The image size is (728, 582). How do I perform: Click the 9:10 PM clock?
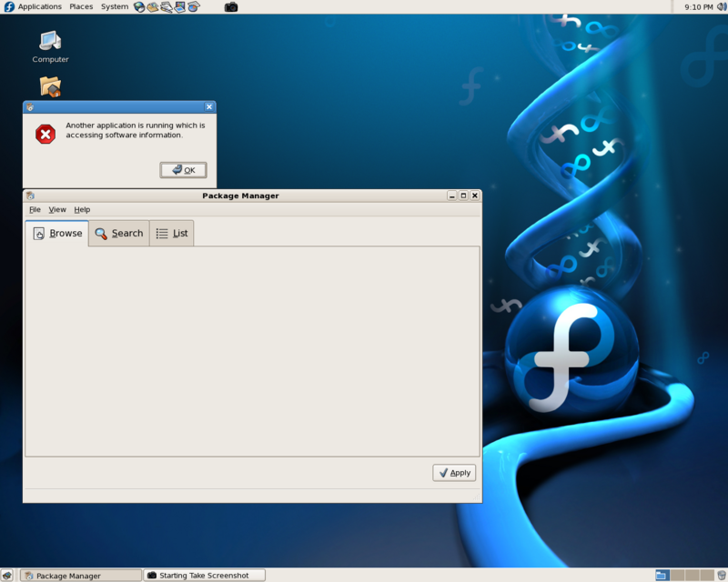[x=699, y=7]
